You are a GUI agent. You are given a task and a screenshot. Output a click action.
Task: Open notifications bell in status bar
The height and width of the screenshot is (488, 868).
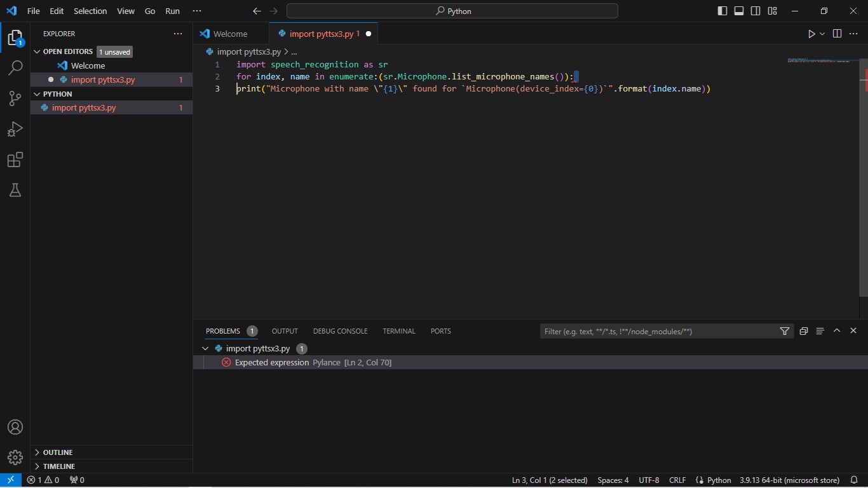click(853, 480)
